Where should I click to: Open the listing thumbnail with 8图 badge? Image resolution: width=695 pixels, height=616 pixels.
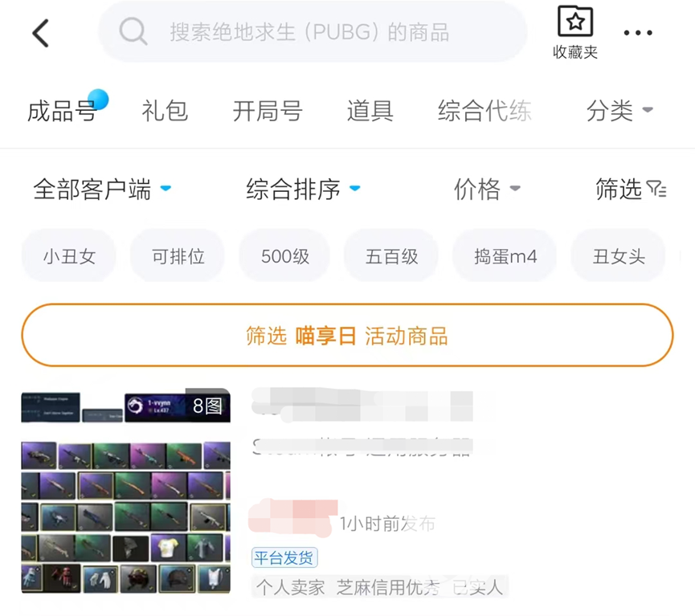click(x=126, y=491)
